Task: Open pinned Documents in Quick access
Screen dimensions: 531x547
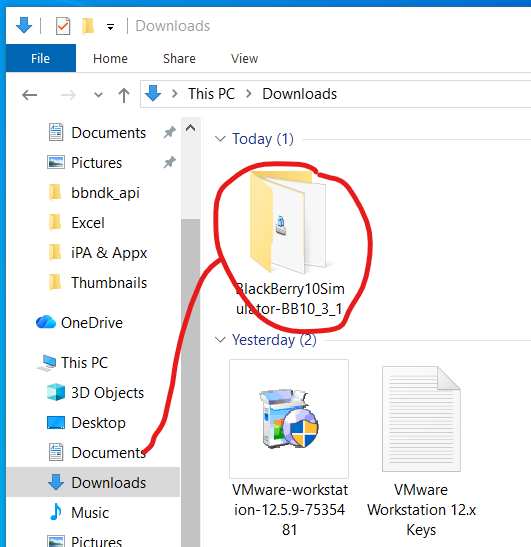Action: tap(108, 133)
